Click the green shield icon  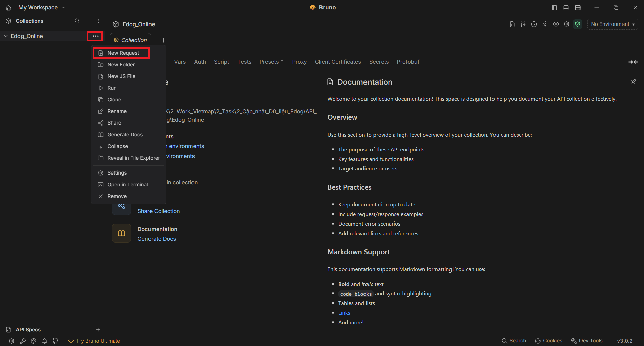tap(578, 24)
